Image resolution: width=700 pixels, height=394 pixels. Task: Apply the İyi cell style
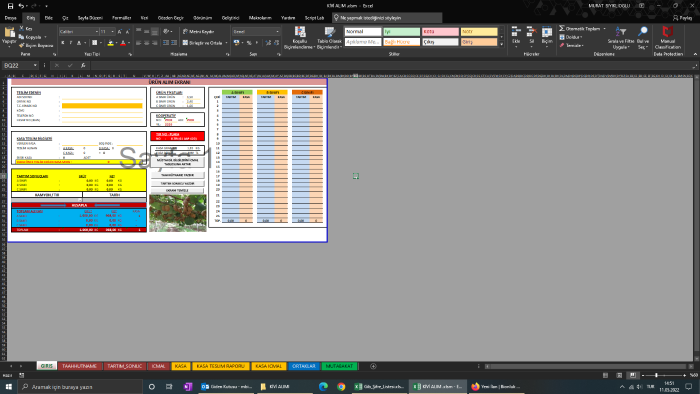[401, 32]
